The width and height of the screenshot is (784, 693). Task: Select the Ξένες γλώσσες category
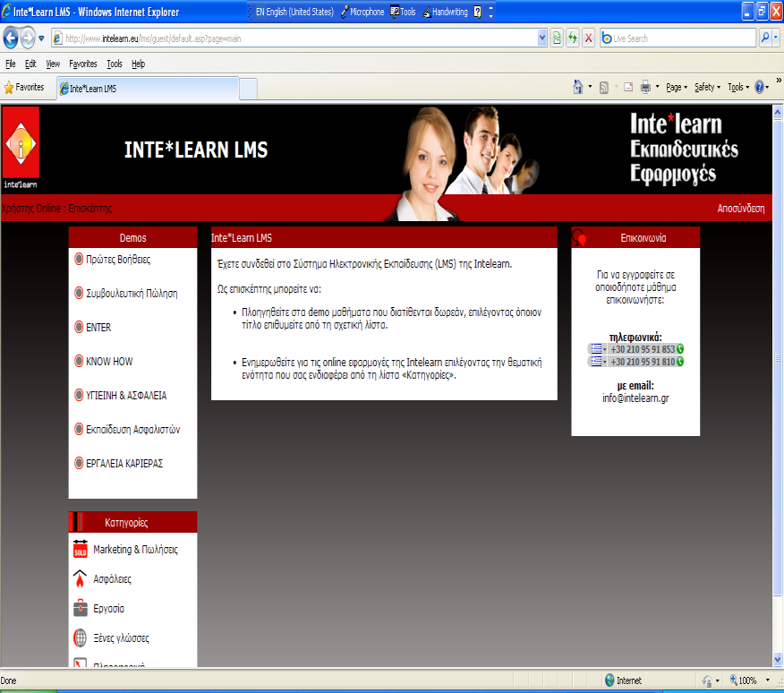[x=121, y=638]
